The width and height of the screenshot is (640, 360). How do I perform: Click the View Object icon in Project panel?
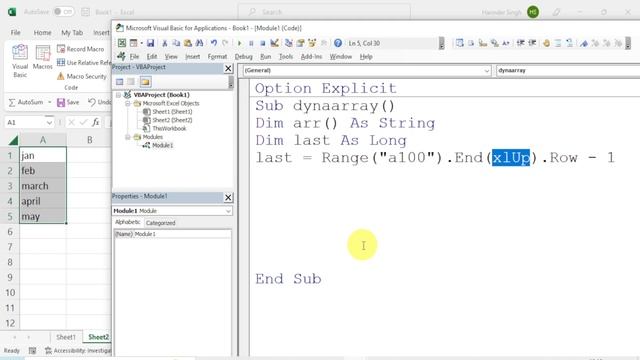click(x=131, y=82)
